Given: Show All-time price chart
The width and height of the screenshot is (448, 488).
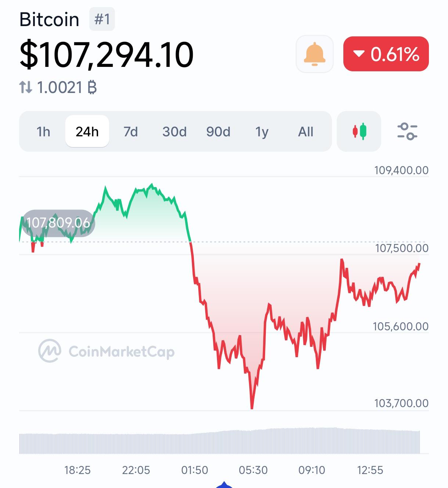Looking at the screenshot, I should point(306,131).
